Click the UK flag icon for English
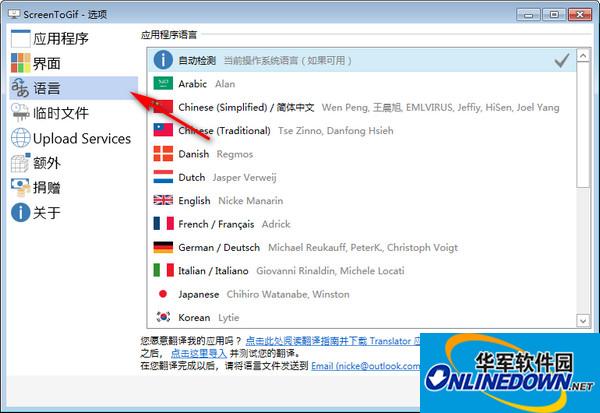 [x=163, y=200]
